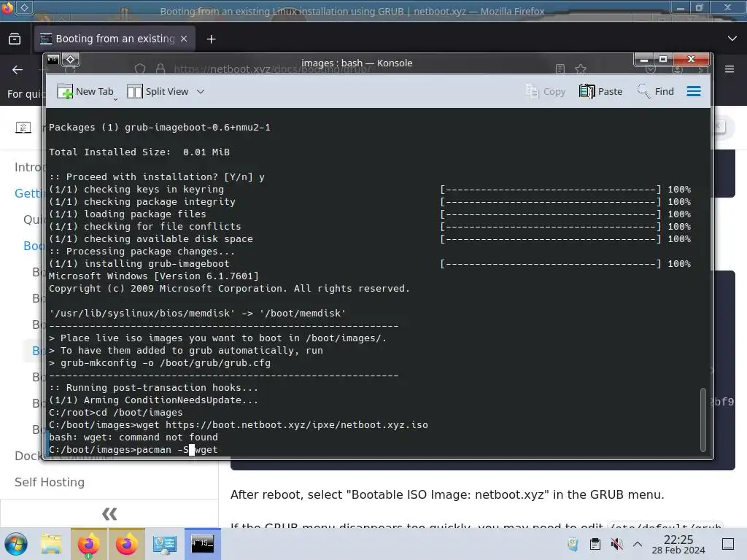Select the Firefox tab 'Booting from an existing'

(115, 39)
